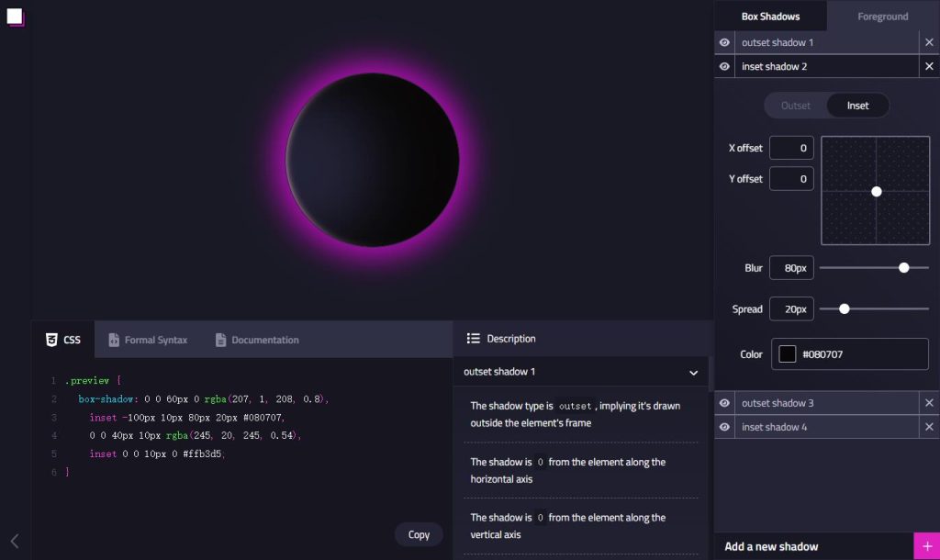Click the #080707 color hex field
Screen dimensions: 940x560
pos(849,354)
